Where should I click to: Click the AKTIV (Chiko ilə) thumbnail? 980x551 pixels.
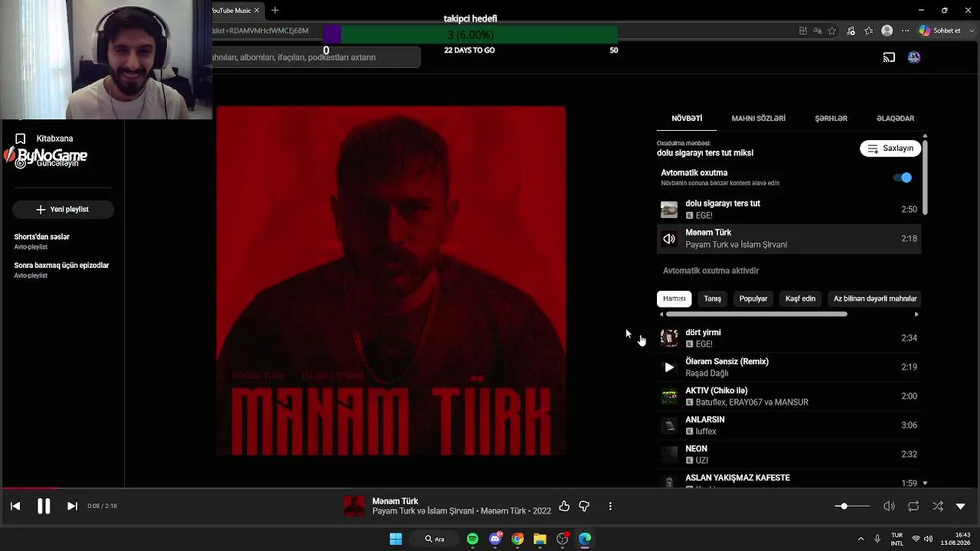click(669, 396)
